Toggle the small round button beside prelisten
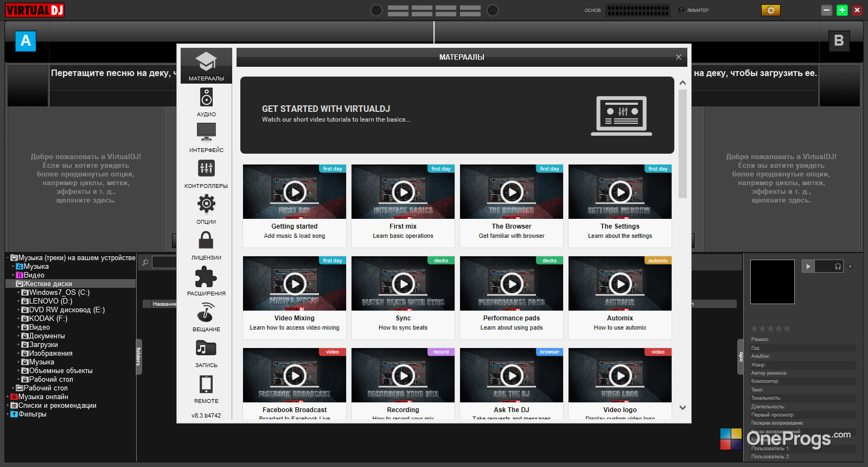This screenshot has width=868, height=467. click(x=850, y=266)
